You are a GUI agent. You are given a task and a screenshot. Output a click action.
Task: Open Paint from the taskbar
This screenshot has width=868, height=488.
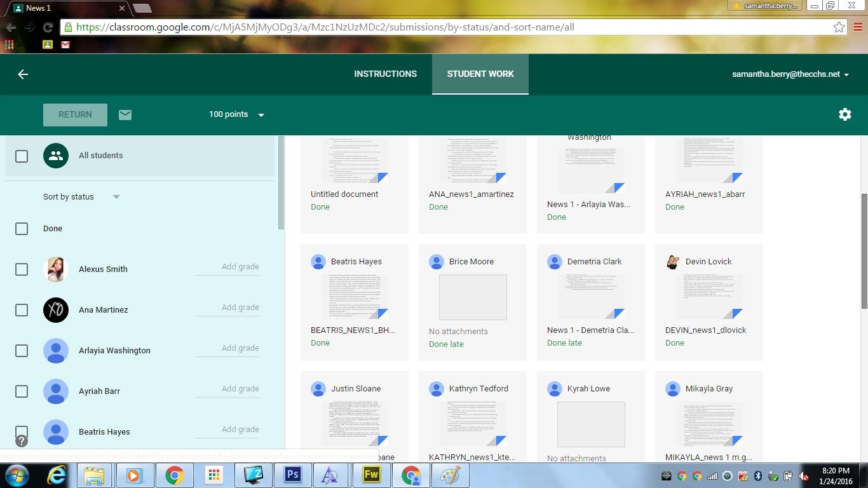pyautogui.click(x=451, y=475)
